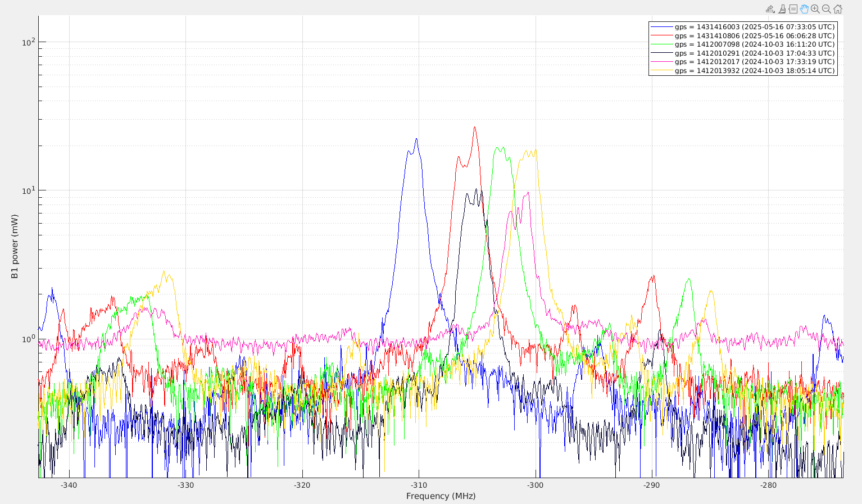Open the export/save-as axes toolbar icon
Screen dimensions: 862x504
[770, 9]
